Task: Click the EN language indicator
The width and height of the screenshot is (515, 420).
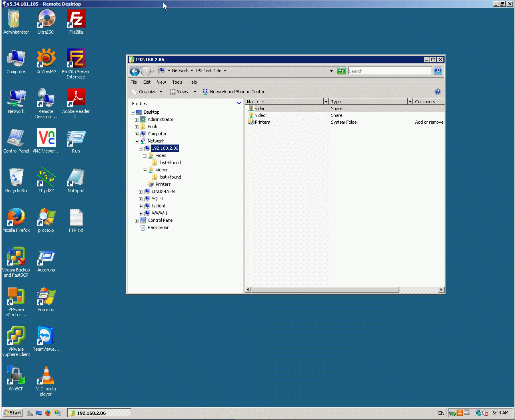Action: click(x=441, y=413)
